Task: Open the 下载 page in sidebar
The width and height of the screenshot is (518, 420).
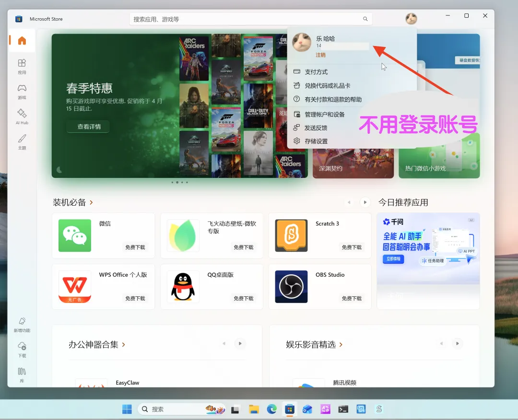Action: point(22,350)
